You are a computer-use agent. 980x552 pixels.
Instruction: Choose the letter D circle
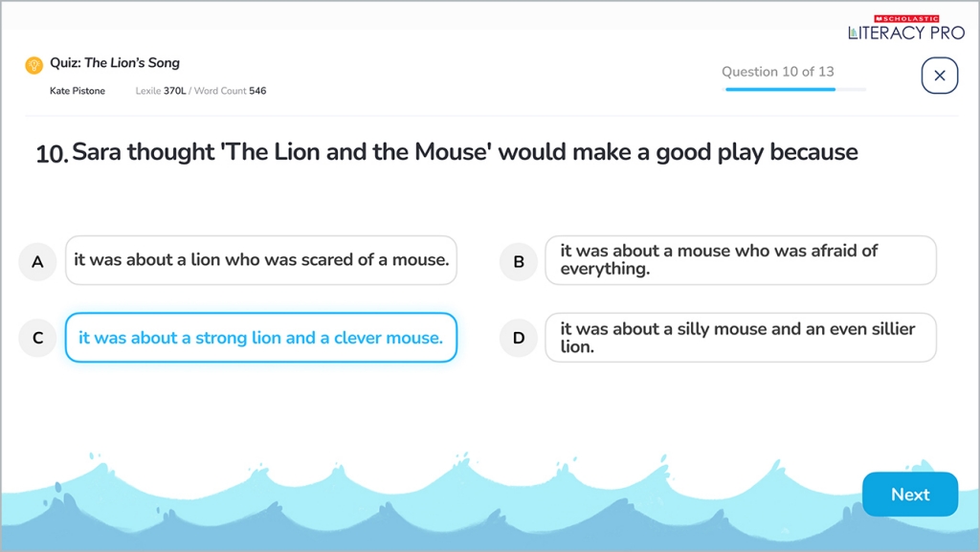point(519,338)
